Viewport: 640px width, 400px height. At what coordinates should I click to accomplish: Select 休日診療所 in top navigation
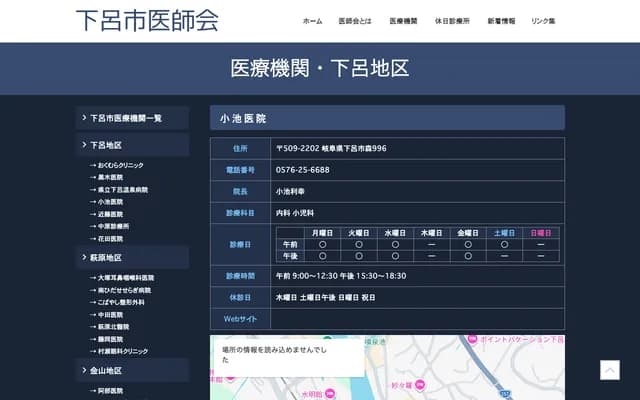452,21
